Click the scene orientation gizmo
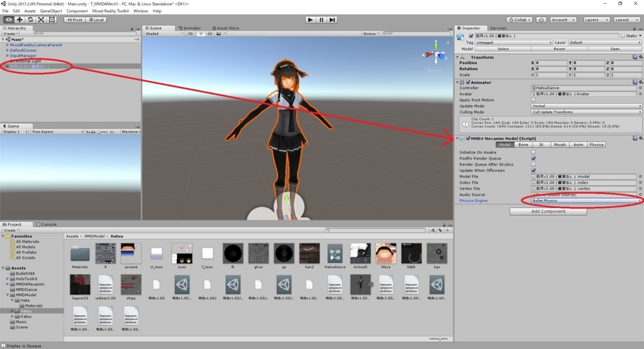 tap(436, 54)
